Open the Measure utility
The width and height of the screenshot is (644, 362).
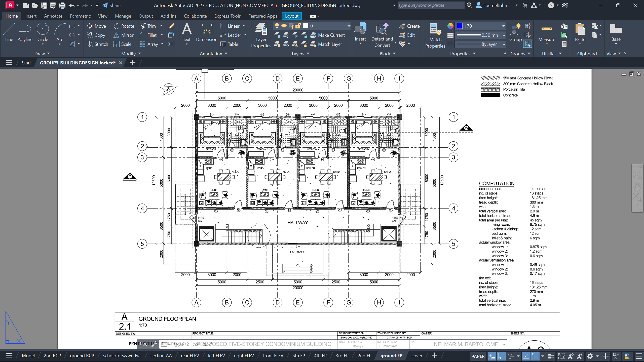[x=546, y=32]
